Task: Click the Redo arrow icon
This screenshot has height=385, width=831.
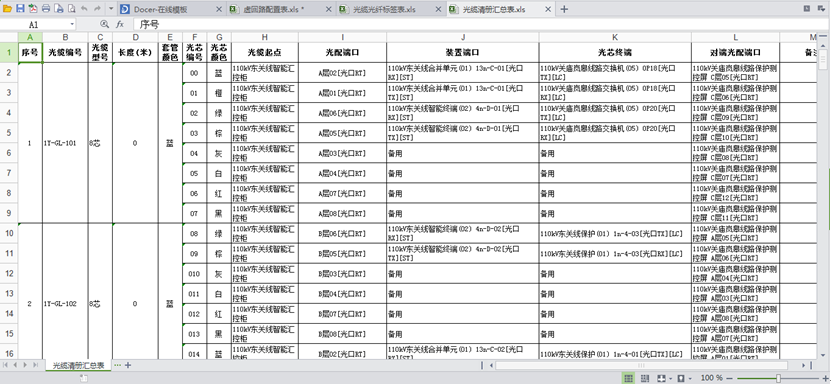Action: click(97, 8)
